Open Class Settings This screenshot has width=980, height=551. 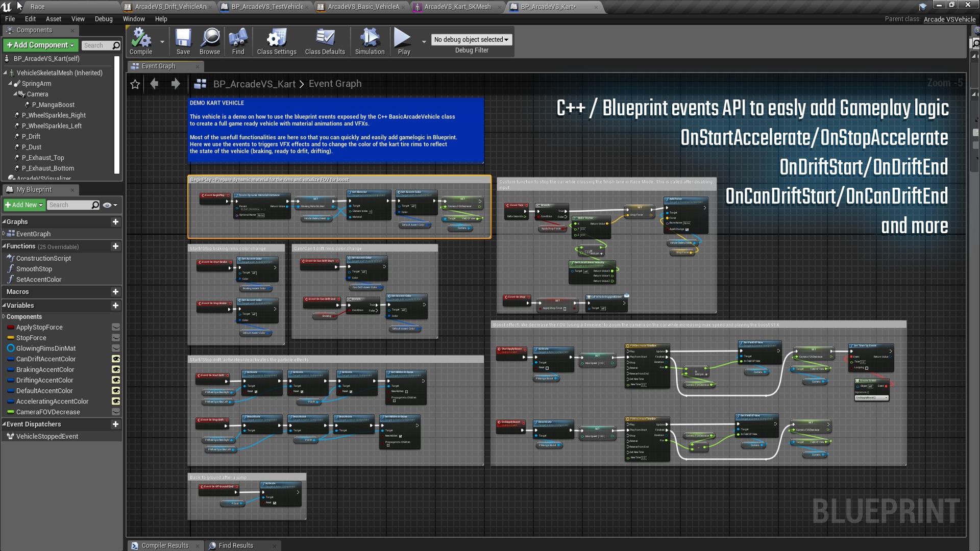(276, 41)
